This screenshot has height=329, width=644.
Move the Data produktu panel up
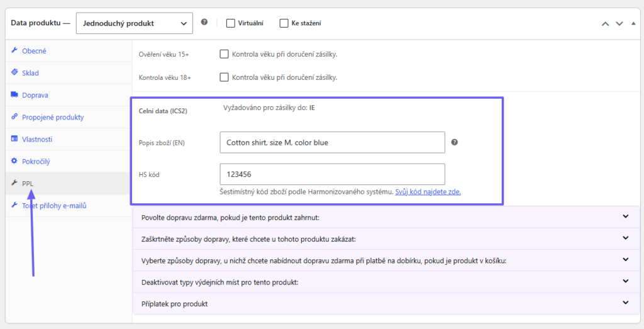(605, 23)
